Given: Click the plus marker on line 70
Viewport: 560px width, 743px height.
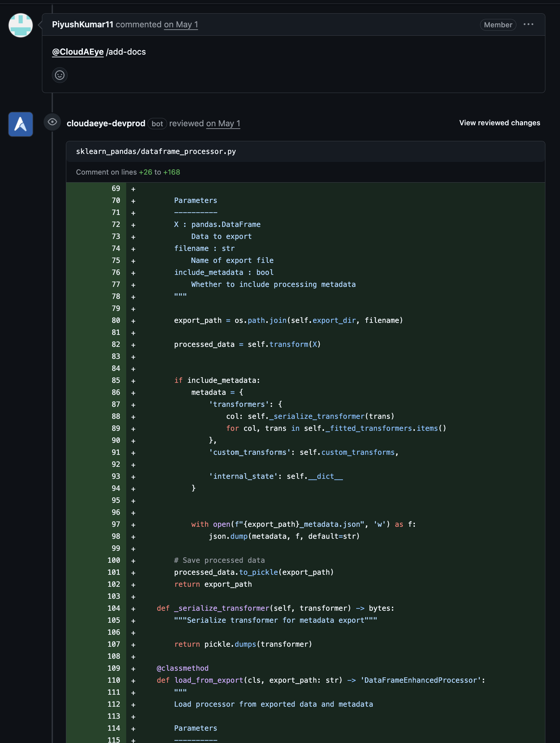Looking at the screenshot, I should pyautogui.click(x=133, y=201).
